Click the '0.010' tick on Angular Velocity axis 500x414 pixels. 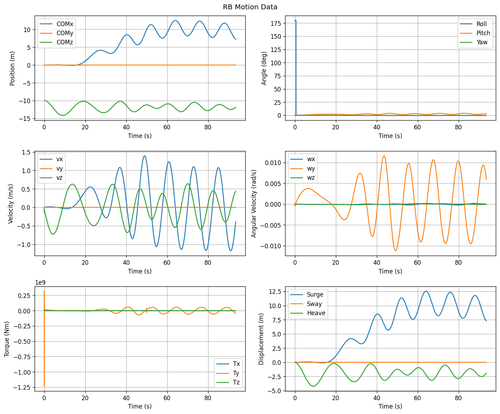click(273, 163)
